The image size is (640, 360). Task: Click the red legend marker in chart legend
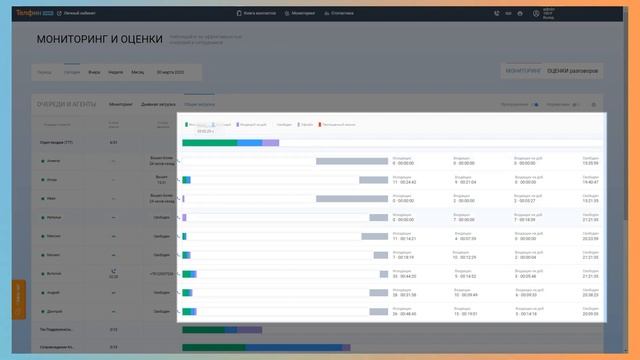point(320,124)
